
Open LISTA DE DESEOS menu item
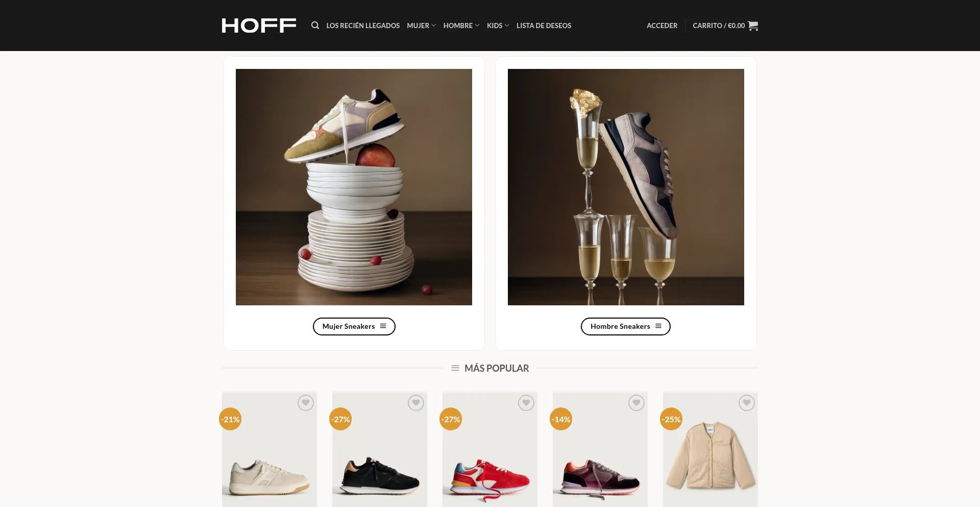coord(544,26)
